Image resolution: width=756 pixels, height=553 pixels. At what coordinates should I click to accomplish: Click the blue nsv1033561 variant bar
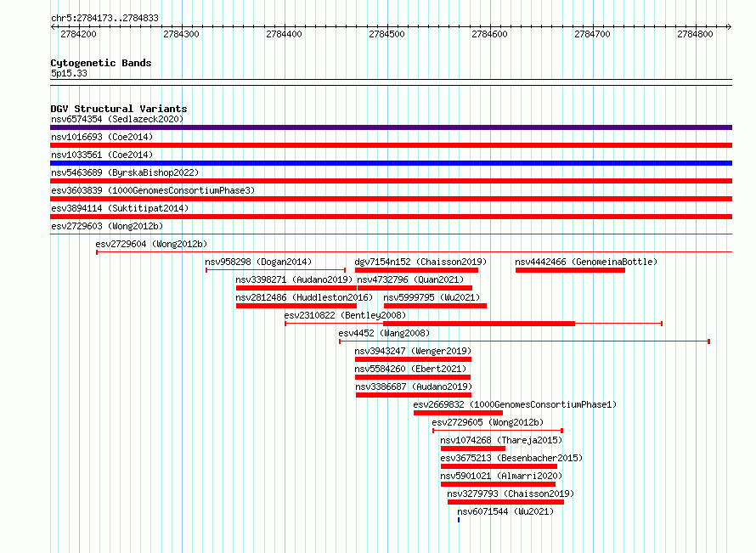click(x=391, y=163)
